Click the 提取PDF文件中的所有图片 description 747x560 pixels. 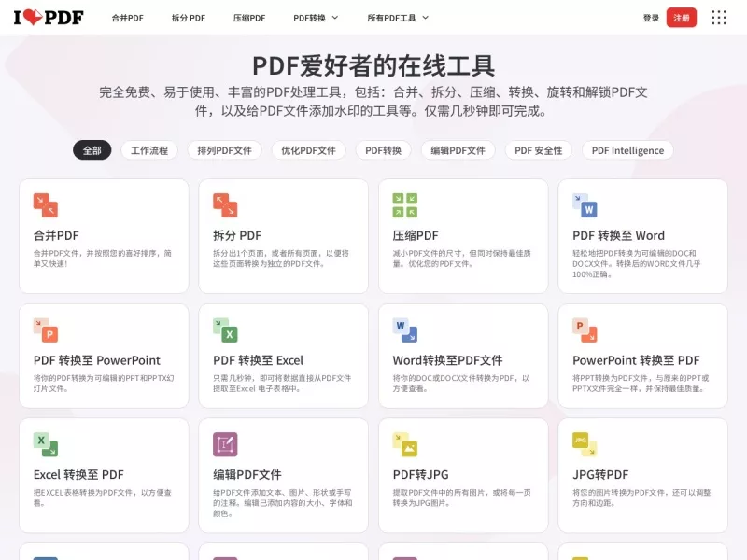pos(461,497)
